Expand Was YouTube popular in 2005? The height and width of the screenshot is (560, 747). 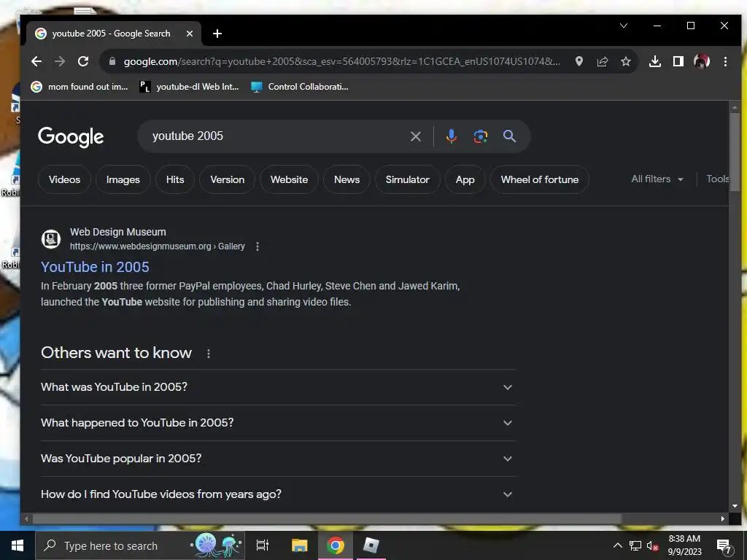point(278,459)
